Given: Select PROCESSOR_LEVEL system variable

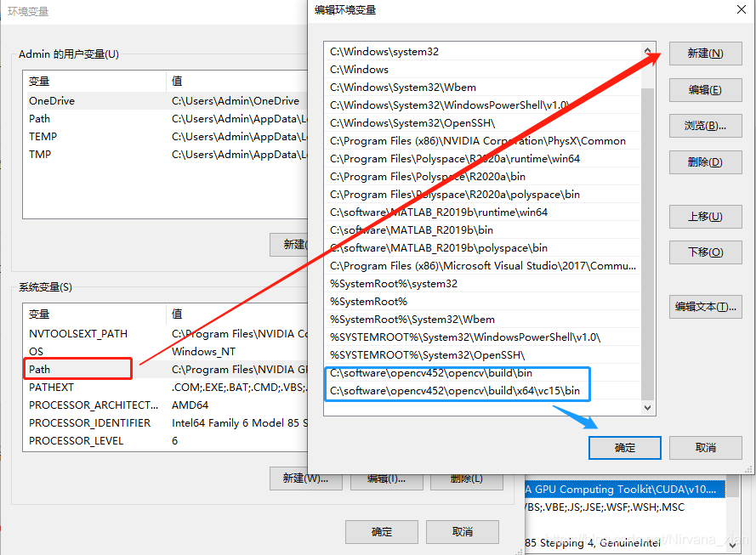Looking at the screenshot, I should (165, 440).
